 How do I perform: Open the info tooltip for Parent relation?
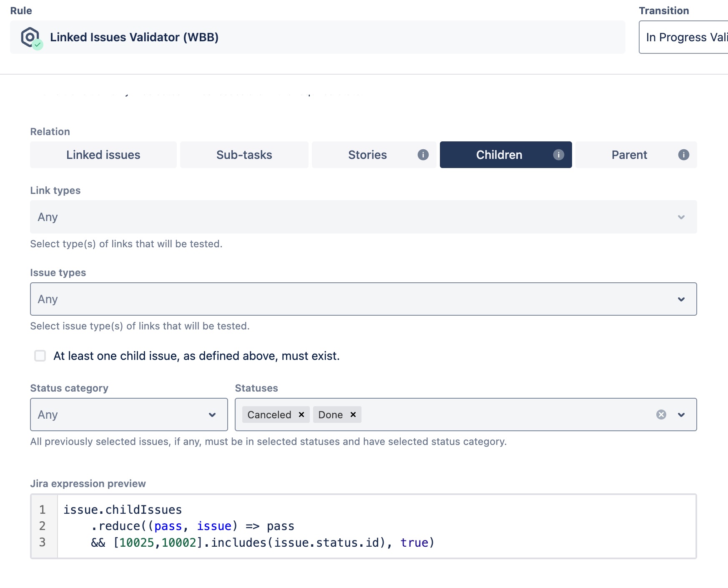click(x=683, y=155)
